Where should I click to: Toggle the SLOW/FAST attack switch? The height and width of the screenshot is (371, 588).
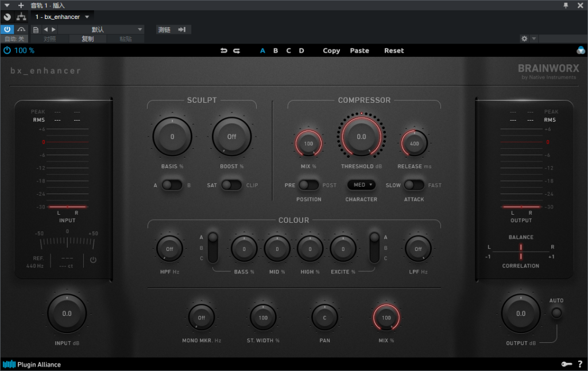click(x=414, y=185)
